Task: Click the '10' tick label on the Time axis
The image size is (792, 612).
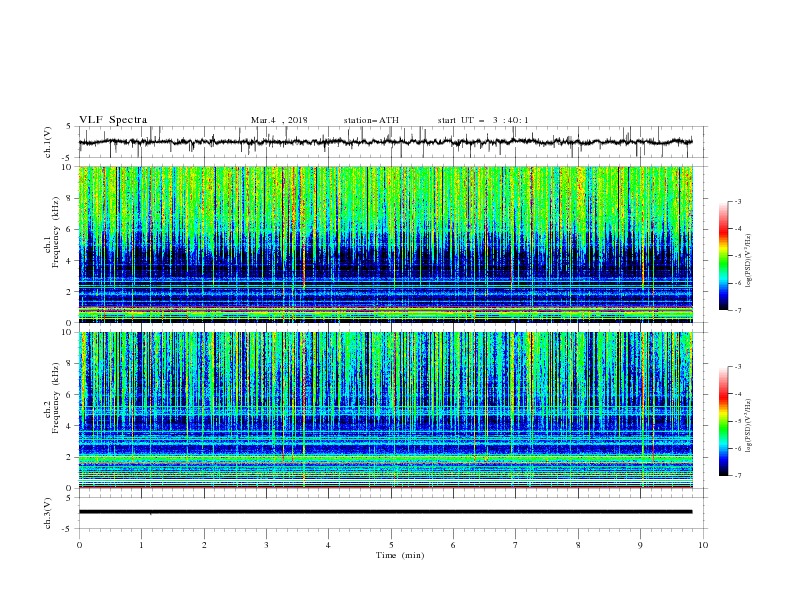Action: pos(703,545)
